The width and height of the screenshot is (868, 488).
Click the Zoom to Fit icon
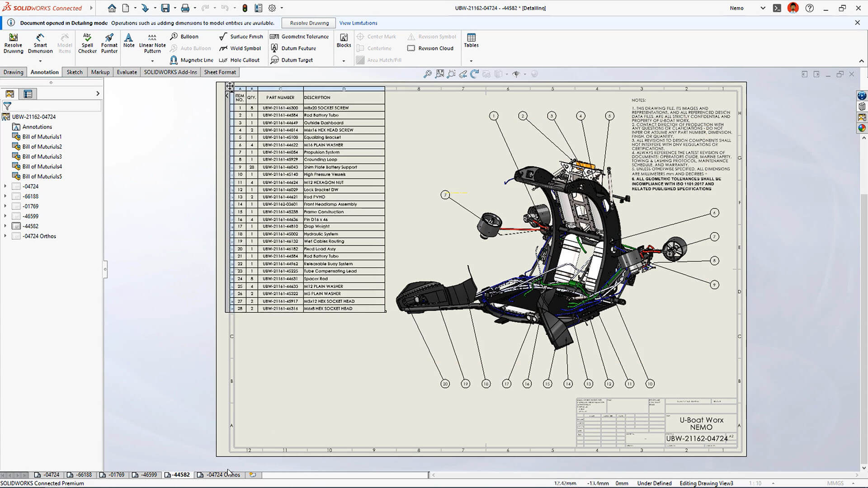point(439,74)
